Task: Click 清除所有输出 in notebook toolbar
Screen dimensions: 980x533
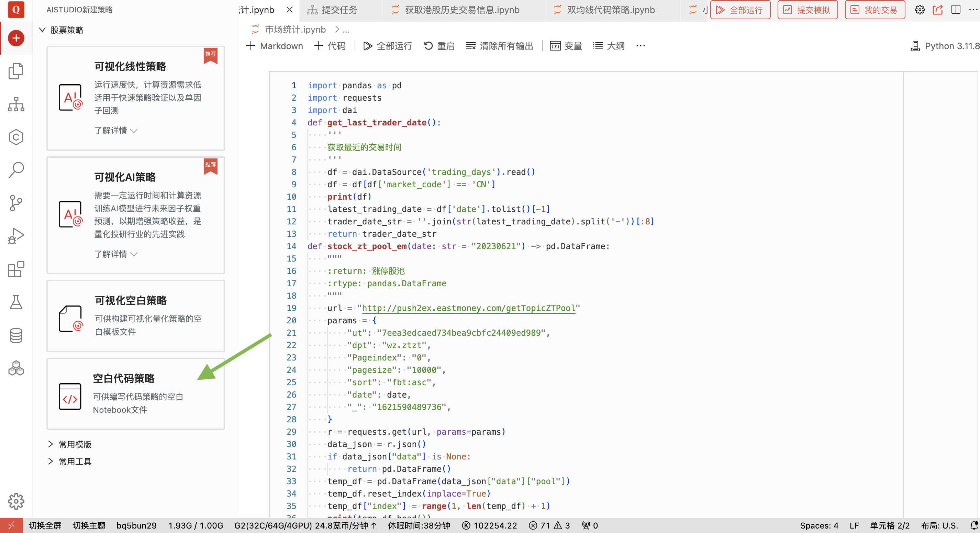Action: 500,46
